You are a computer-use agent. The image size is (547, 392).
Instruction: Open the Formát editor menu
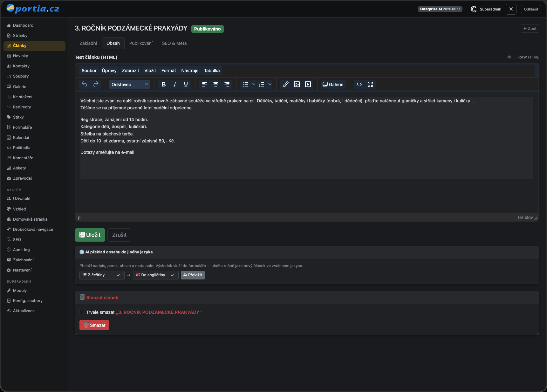(x=168, y=71)
